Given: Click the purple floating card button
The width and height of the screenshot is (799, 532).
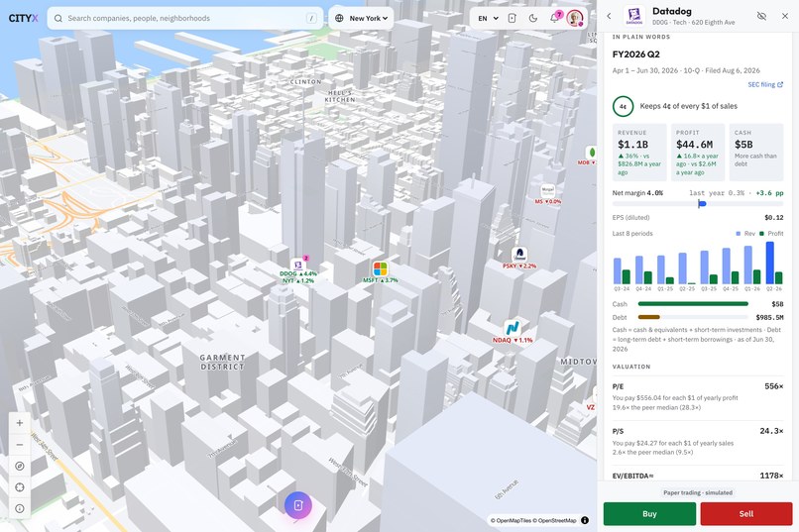Looking at the screenshot, I should coord(298,505).
